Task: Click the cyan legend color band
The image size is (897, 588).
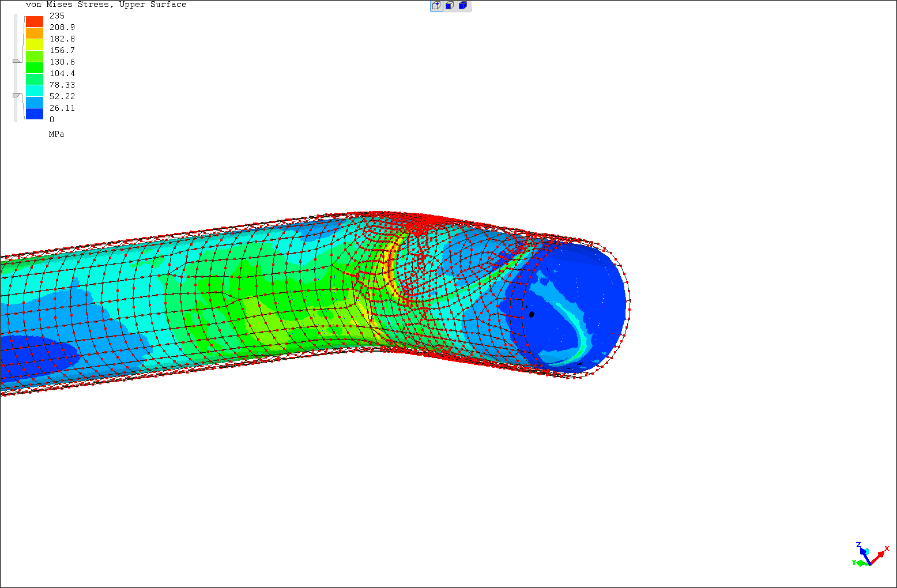Action: pos(35,91)
